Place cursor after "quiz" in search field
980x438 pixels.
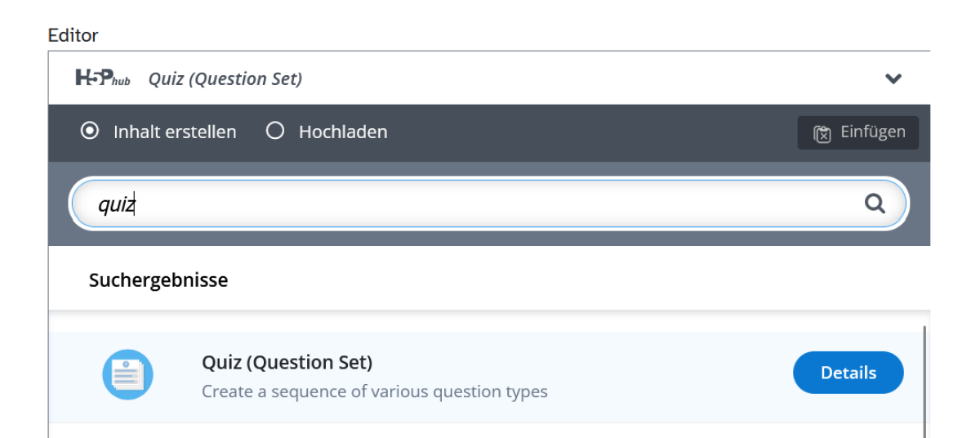[135, 204]
